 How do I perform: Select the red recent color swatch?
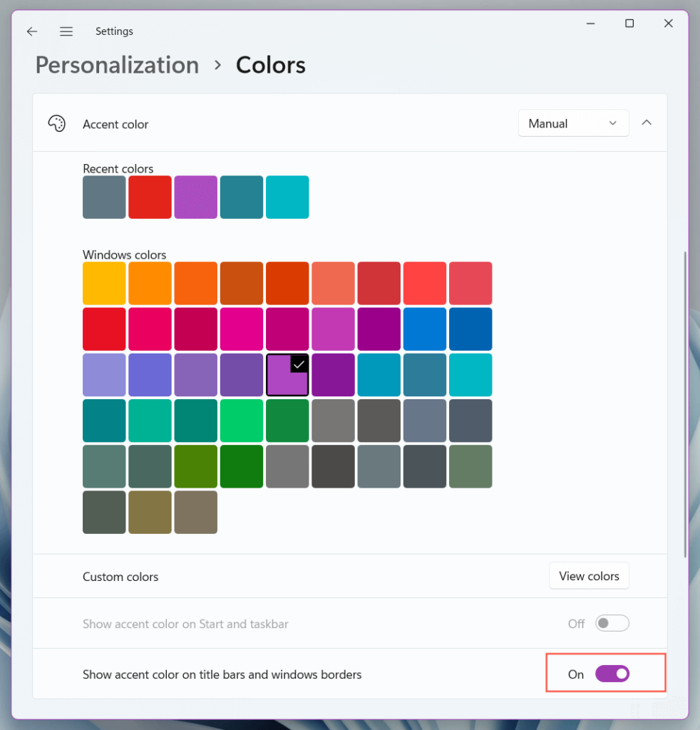[x=150, y=197]
